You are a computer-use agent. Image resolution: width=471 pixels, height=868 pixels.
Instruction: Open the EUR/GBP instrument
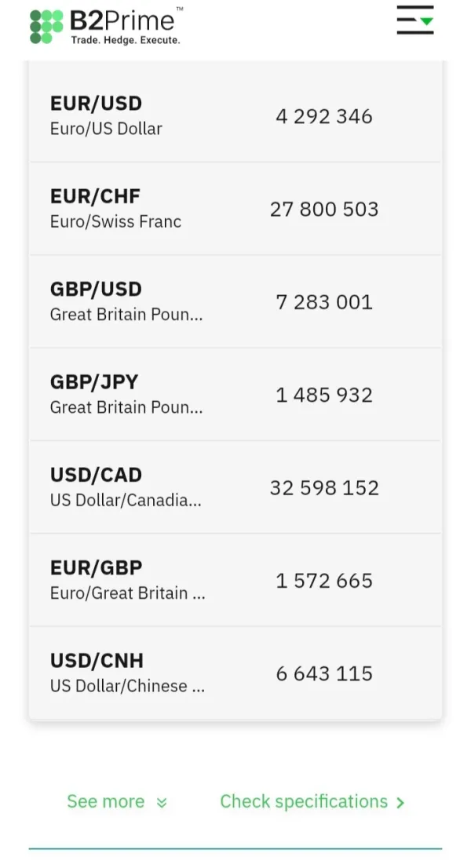point(96,567)
